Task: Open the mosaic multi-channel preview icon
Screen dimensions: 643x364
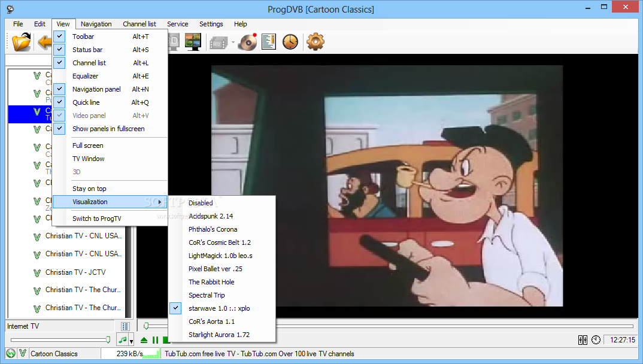Action: [x=193, y=42]
